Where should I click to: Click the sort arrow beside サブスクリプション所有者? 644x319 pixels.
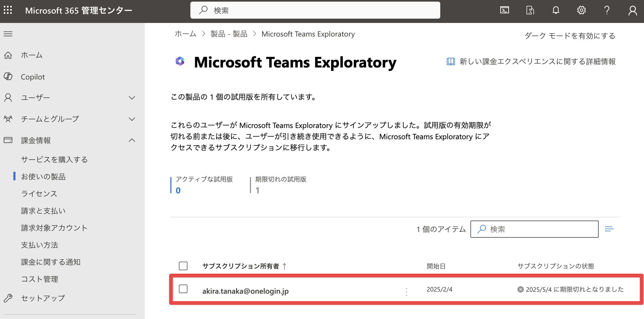coord(284,266)
